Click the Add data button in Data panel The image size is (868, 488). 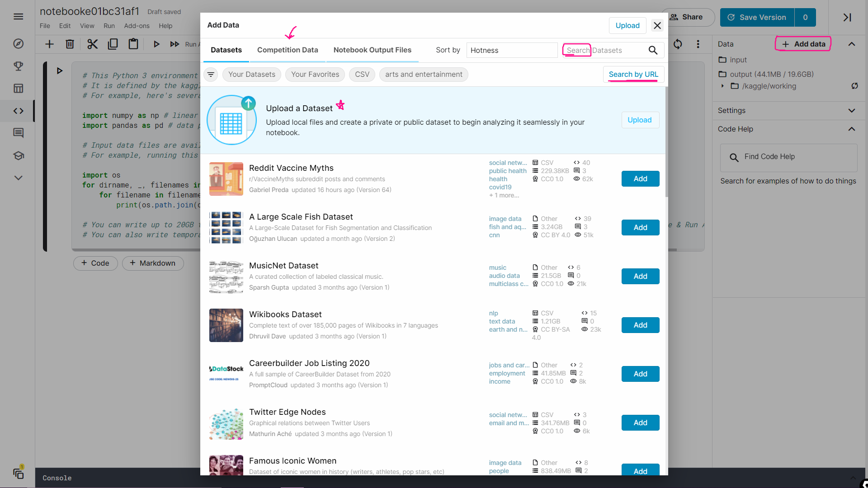(803, 44)
